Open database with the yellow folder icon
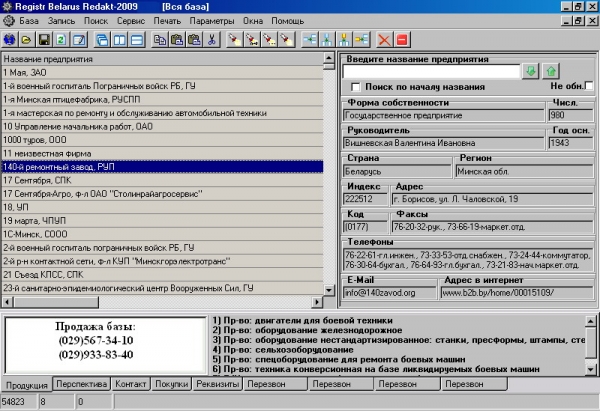The image size is (600, 411). click(26, 40)
